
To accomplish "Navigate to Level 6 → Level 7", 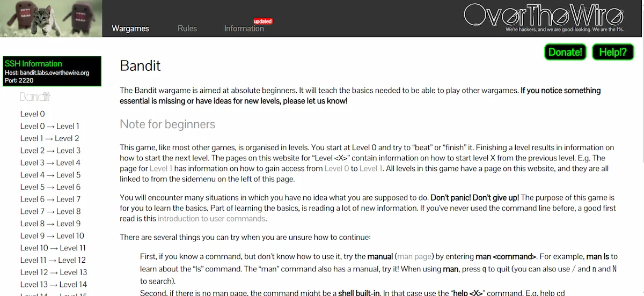I will point(50,199).
